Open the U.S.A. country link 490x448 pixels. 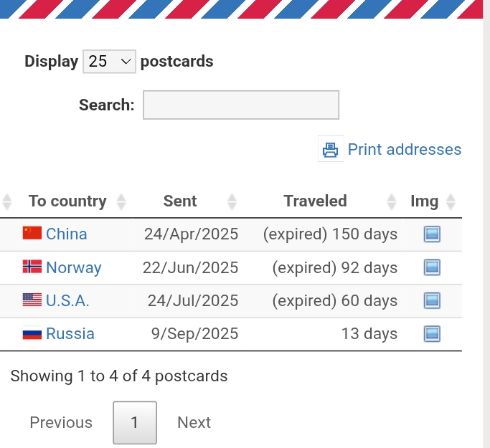(67, 300)
